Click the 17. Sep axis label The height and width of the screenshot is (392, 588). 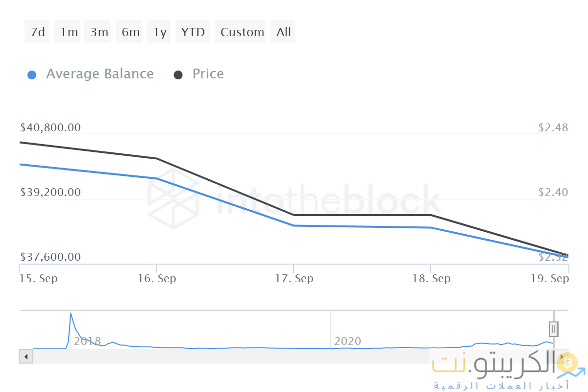[294, 279]
